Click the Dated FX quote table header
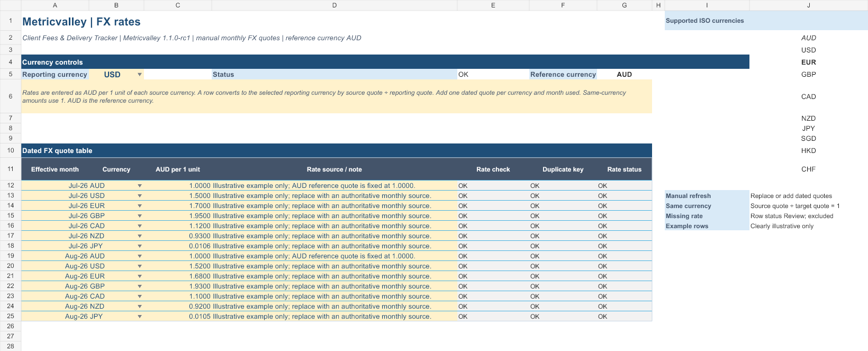The image size is (868, 351). click(337, 150)
